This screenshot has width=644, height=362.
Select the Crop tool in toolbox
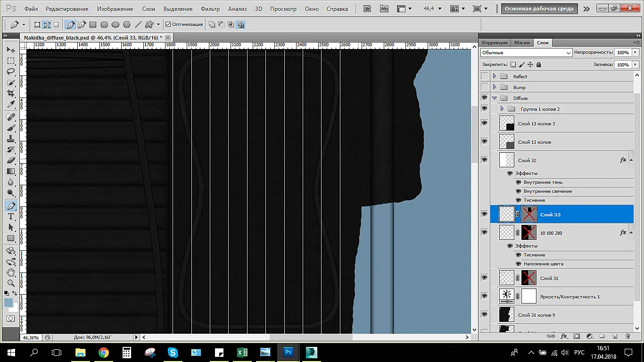coord(11,93)
